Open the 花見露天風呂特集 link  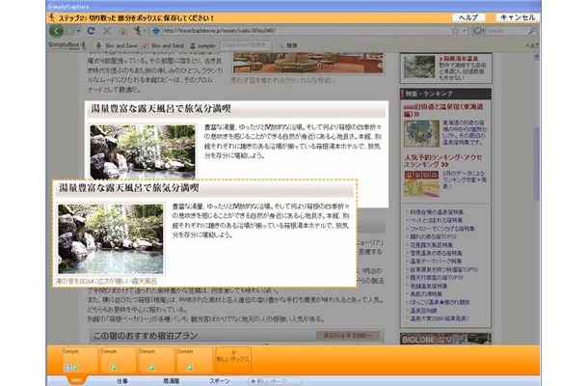tap(431, 245)
